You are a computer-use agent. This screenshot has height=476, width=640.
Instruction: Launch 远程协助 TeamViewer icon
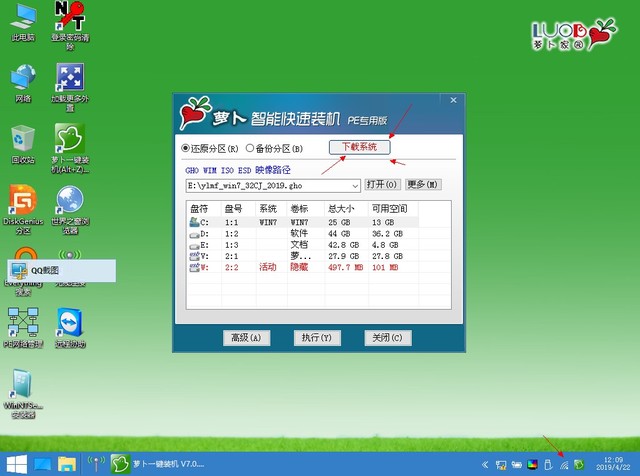(70, 327)
